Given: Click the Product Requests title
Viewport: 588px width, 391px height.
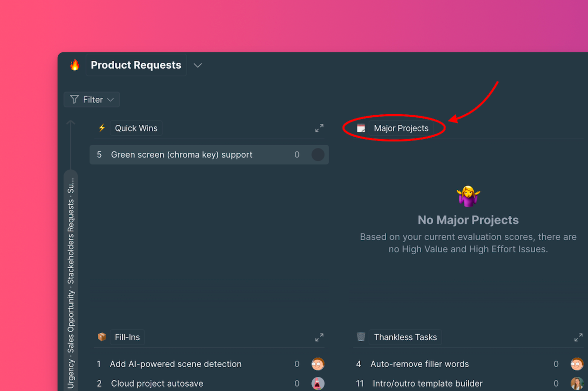Looking at the screenshot, I should click(136, 65).
